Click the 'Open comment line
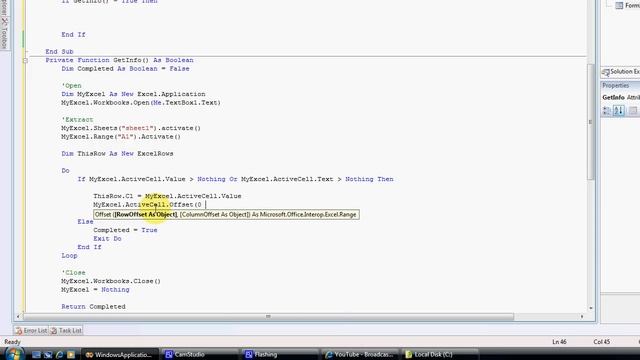Viewport: 640px width, 360px height. 71,86
